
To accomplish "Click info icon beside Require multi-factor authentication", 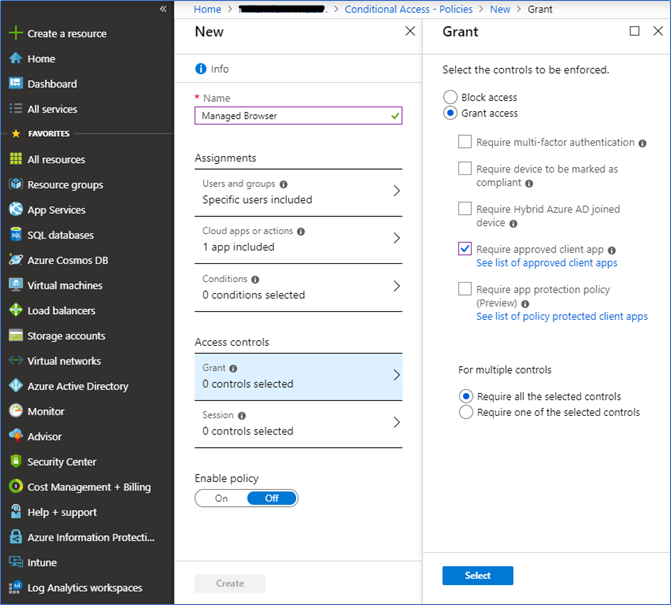I will pyautogui.click(x=642, y=143).
